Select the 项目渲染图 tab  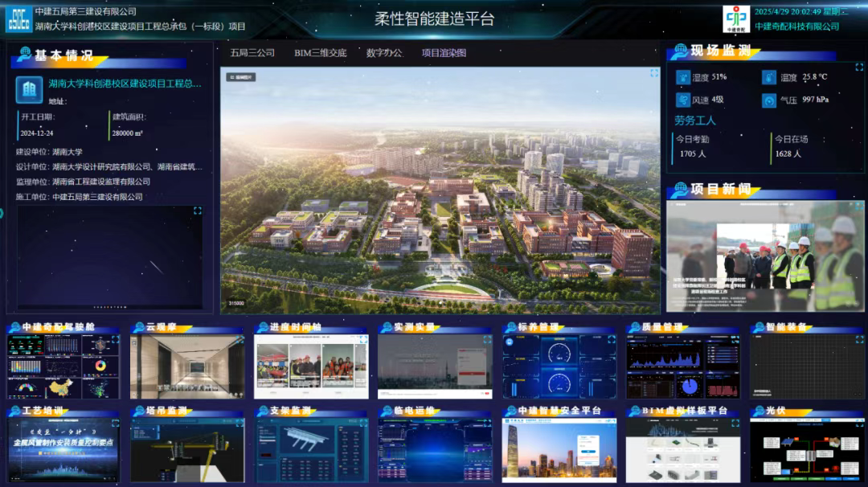[x=444, y=53]
